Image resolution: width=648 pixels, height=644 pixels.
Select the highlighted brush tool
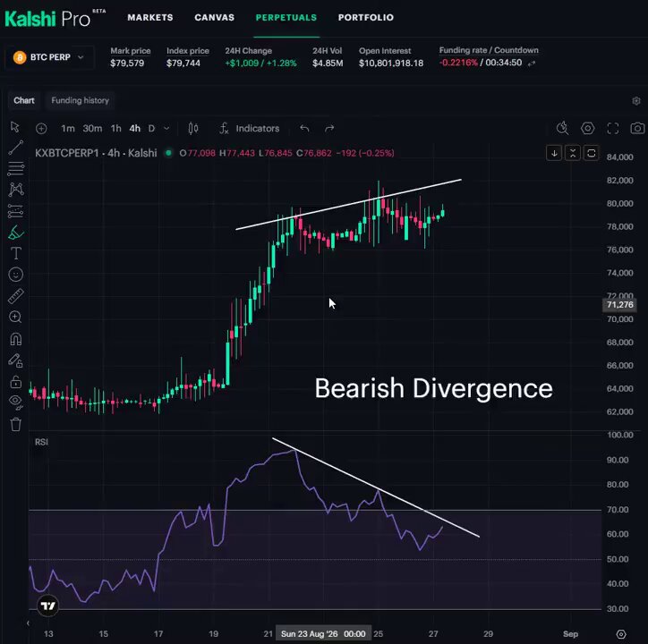(16, 233)
